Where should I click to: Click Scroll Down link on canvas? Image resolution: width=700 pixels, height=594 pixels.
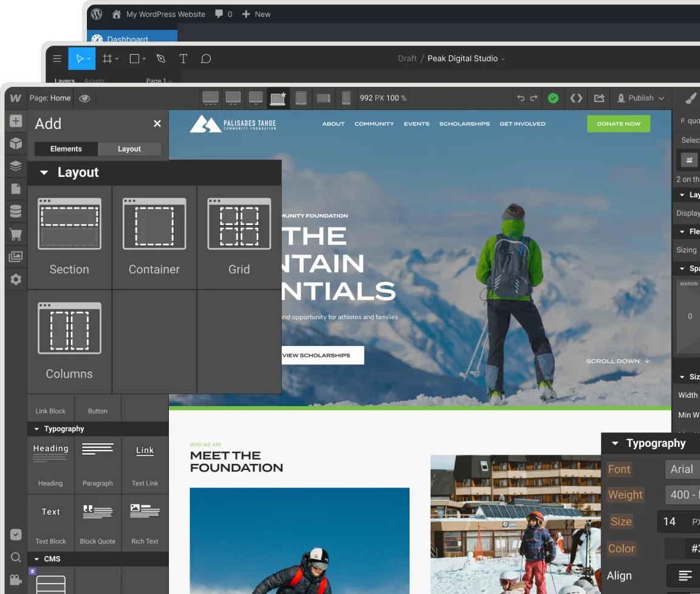pos(617,361)
